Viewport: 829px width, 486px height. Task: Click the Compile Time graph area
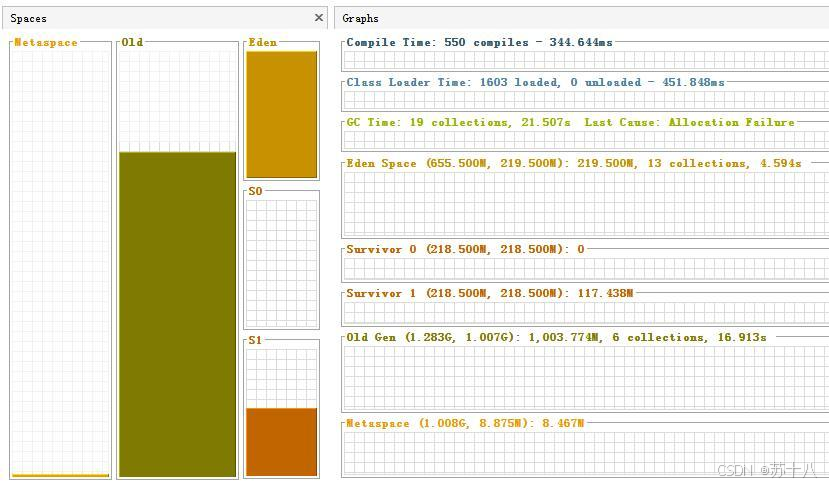coord(586,61)
